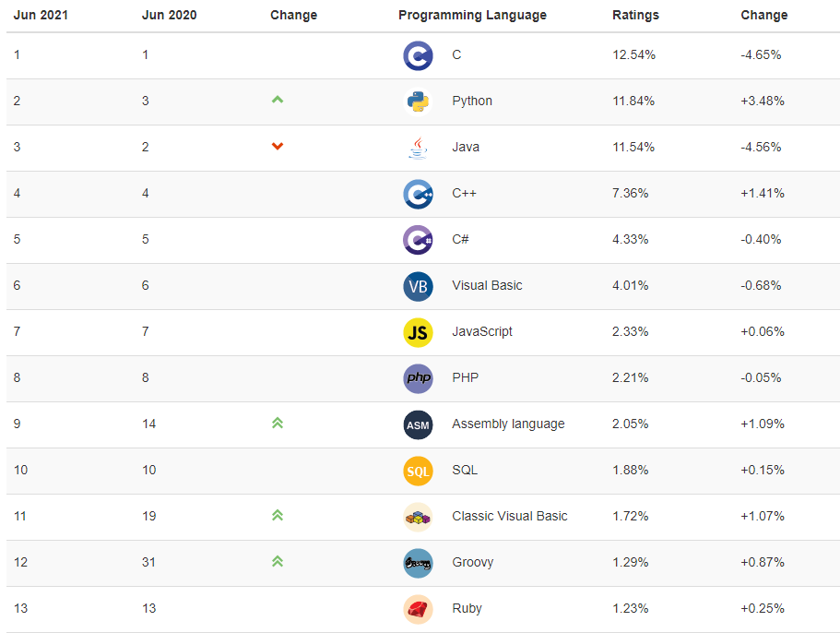Click the change value '+1.09%'
This screenshot has width=840, height=633.
click(x=763, y=424)
